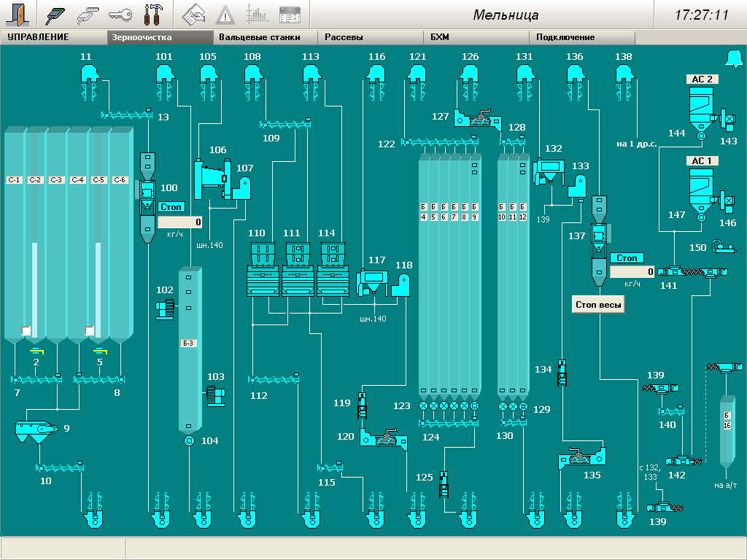Click separator machine 106
Image resolution: width=747 pixels, height=560 pixels.
coord(211,177)
